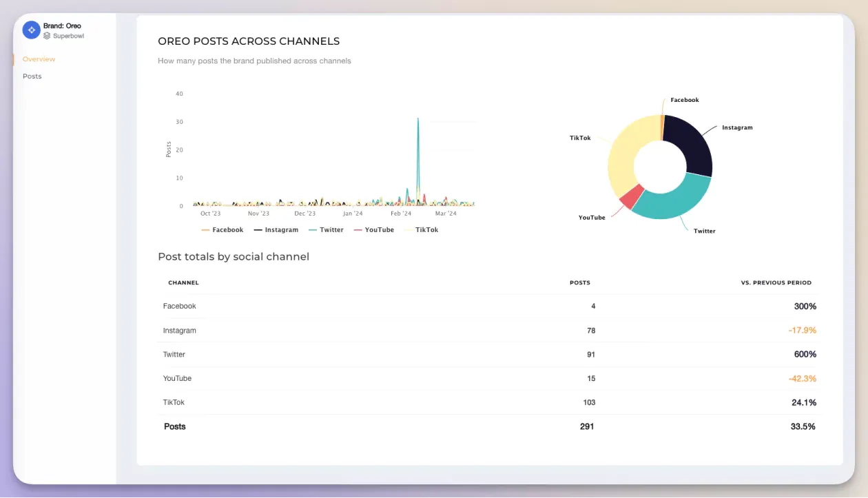The image size is (868, 498).
Task: Click the TikTok label beside the donut
Action: [580, 138]
